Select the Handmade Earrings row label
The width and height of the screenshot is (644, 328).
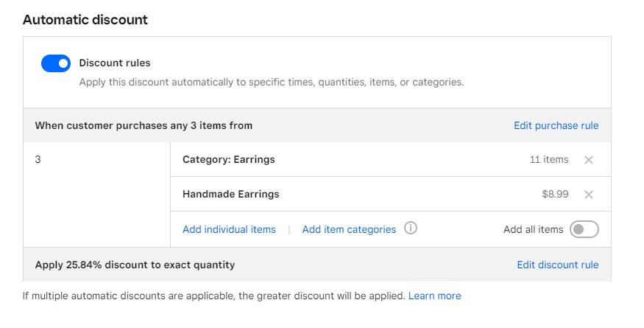pos(231,194)
